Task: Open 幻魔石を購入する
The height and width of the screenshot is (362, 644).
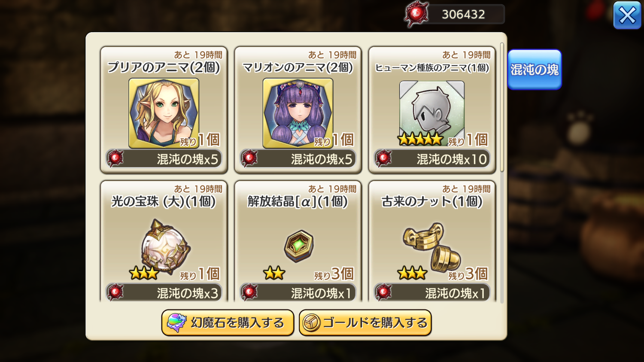Action: (x=228, y=322)
